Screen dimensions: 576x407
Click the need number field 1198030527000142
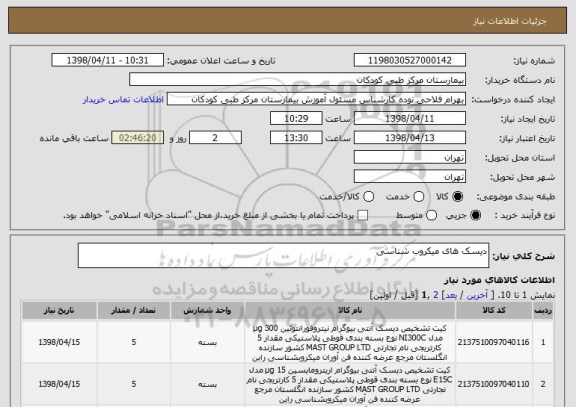coord(410,60)
